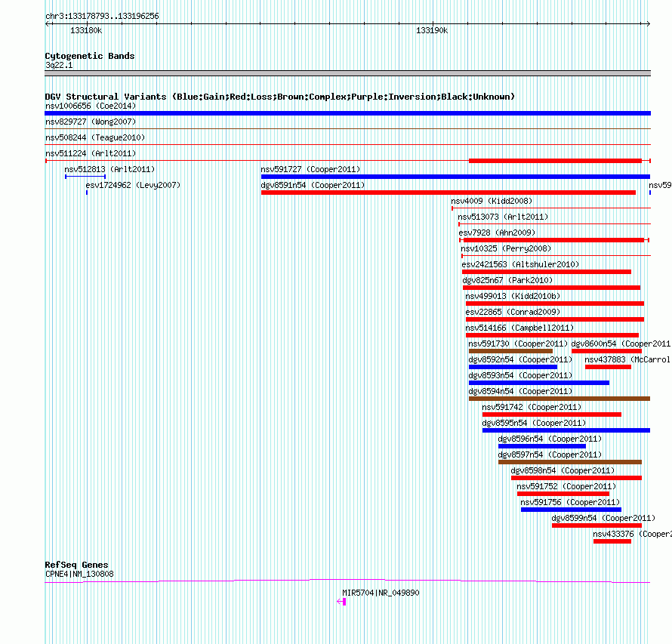Click nsv511224 (Arlt2011) variant label
Screen dimensions: 672x644
pos(91,153)
